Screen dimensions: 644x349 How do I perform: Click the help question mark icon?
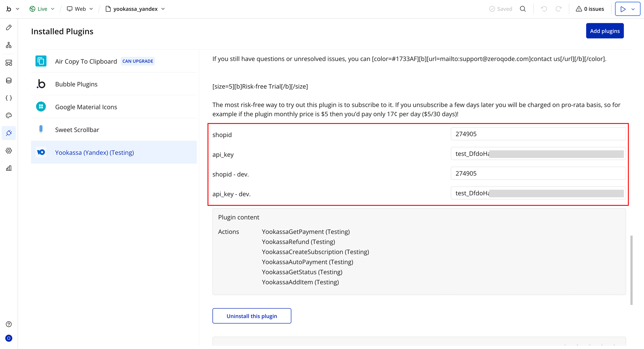[x=9, y=324]
